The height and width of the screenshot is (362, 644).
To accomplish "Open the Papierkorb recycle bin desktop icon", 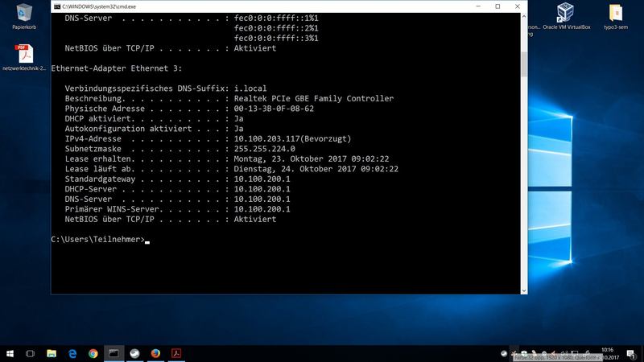I will 24,16.
